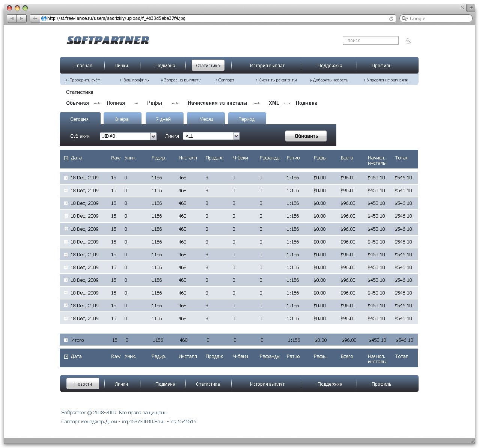Open the Google search engine chooser arrow

(x=405, y=18)
